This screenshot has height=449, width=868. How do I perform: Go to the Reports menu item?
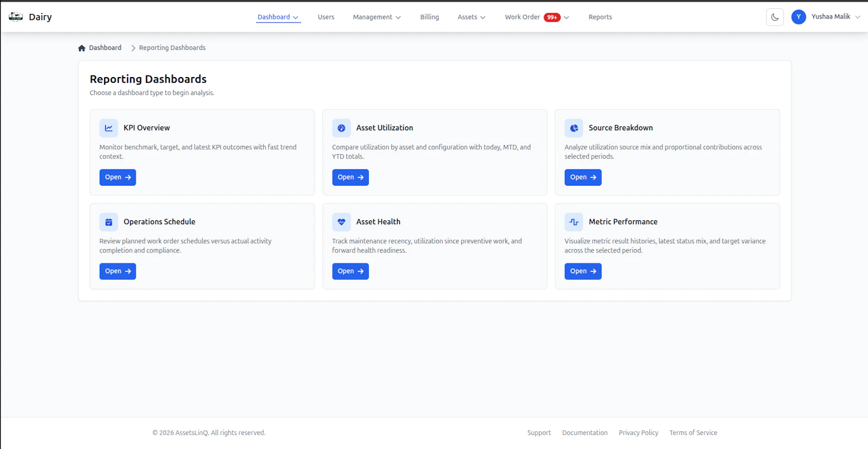(600, 17)
